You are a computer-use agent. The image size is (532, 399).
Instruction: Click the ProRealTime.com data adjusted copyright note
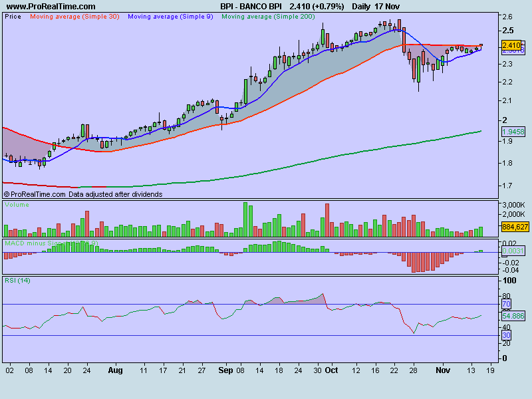83,194
